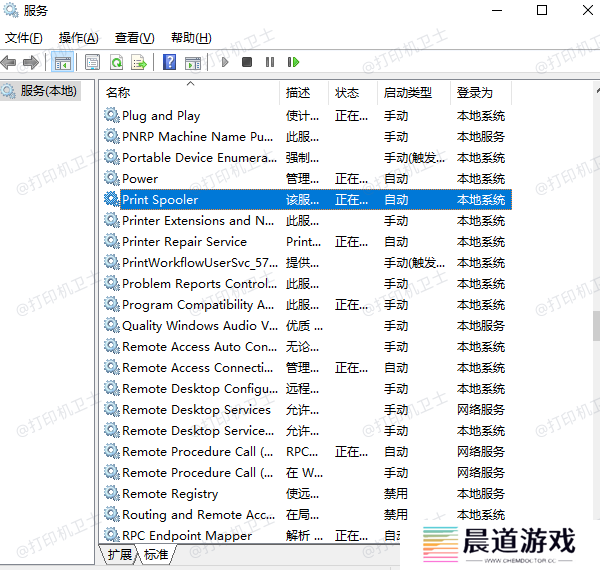Toggle the console tree pane icon
Image resolution: width=600 pixels, height=570 pixels.
coord(63,62)
